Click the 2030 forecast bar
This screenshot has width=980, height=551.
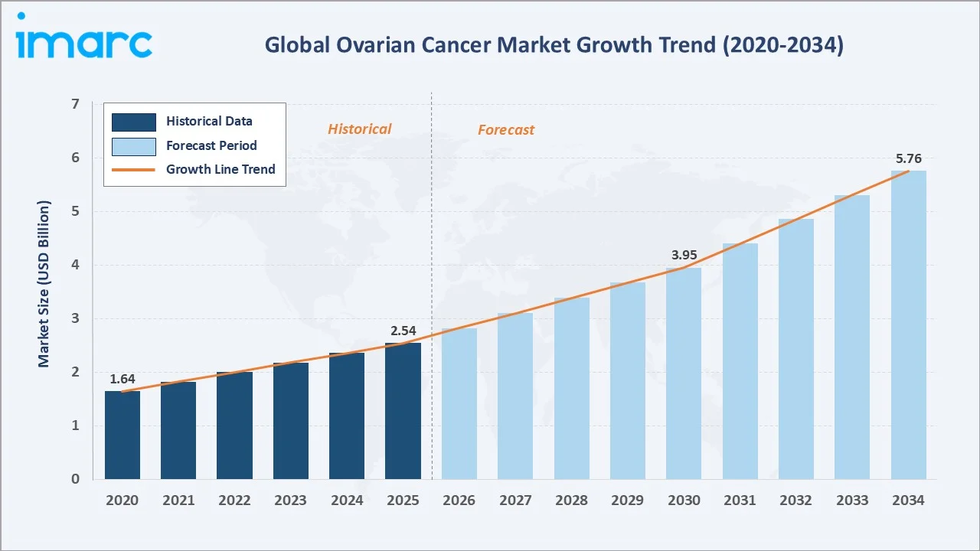[x=684, y=373]
